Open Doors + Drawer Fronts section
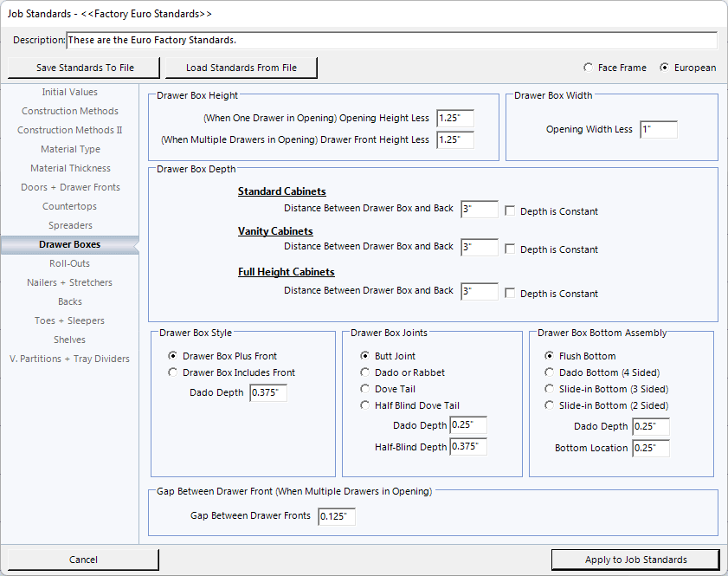 [70, 187]
